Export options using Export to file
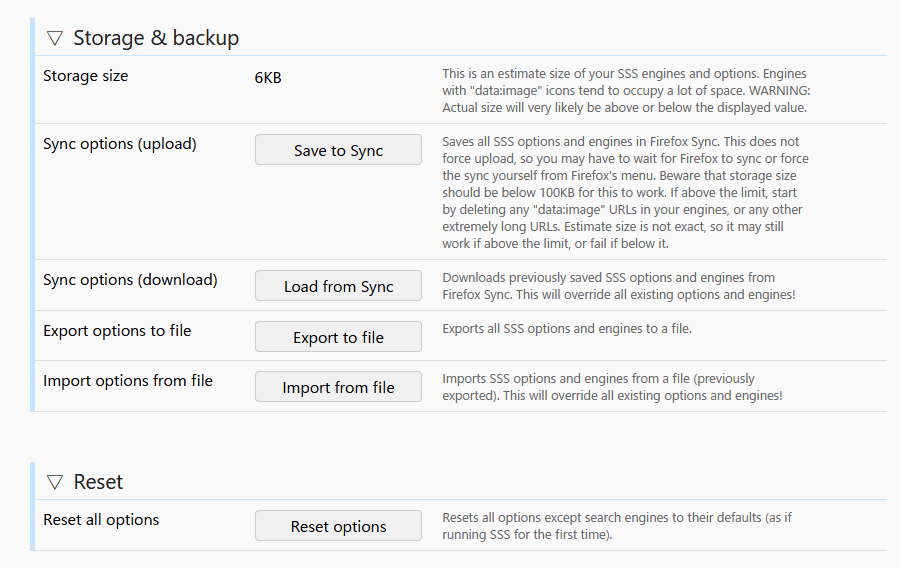This screenshot has height=568, width=900. [x=338, y=337]
